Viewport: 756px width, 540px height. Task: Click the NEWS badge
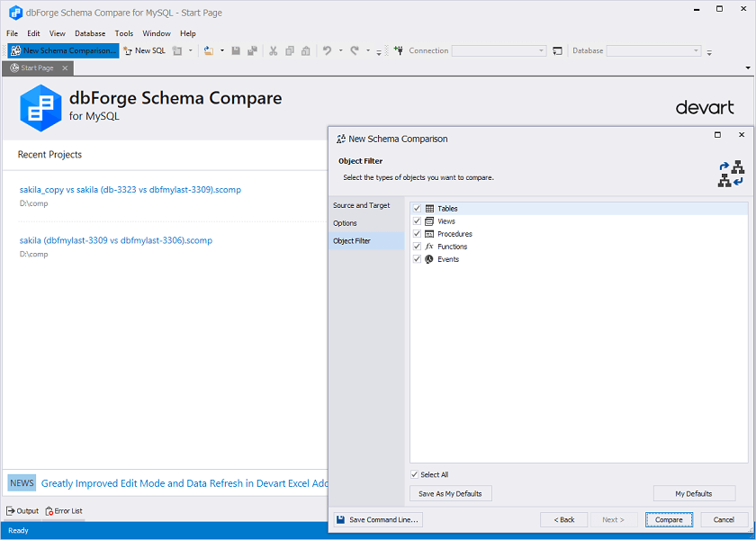22,483
